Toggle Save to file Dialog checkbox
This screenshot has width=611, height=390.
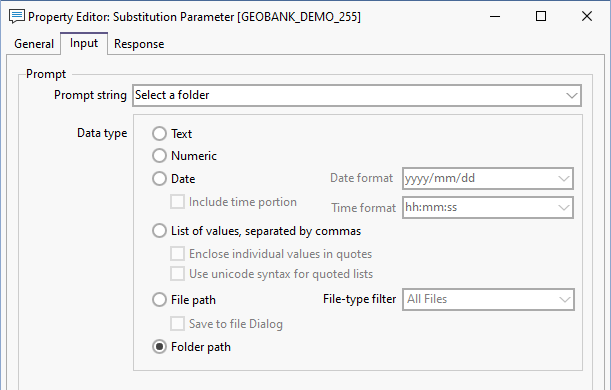[x=177, y=324]
